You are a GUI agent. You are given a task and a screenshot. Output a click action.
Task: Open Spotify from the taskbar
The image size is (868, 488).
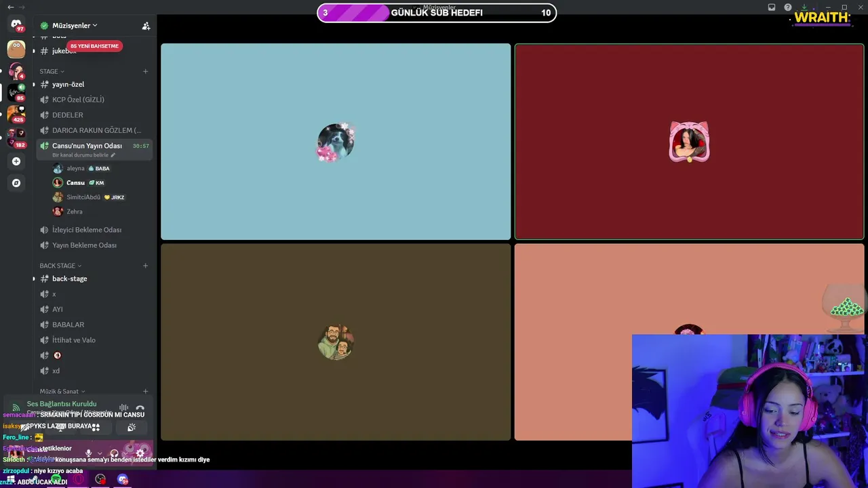click(56, 479)
